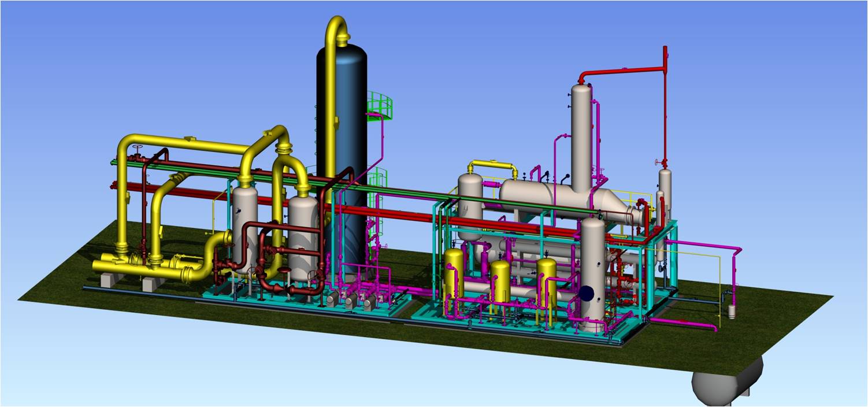Select the large horizontal grey drum vessel
Screen dimensions: 868x407
[543, 197]
